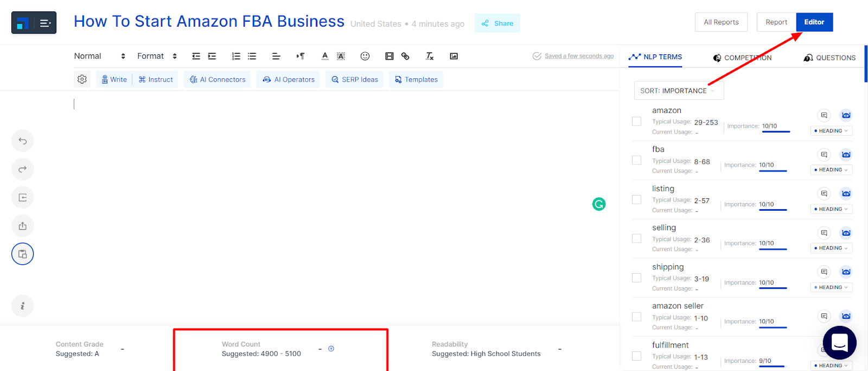Expand HEADING dropdown for amazon

pos(832,131)
